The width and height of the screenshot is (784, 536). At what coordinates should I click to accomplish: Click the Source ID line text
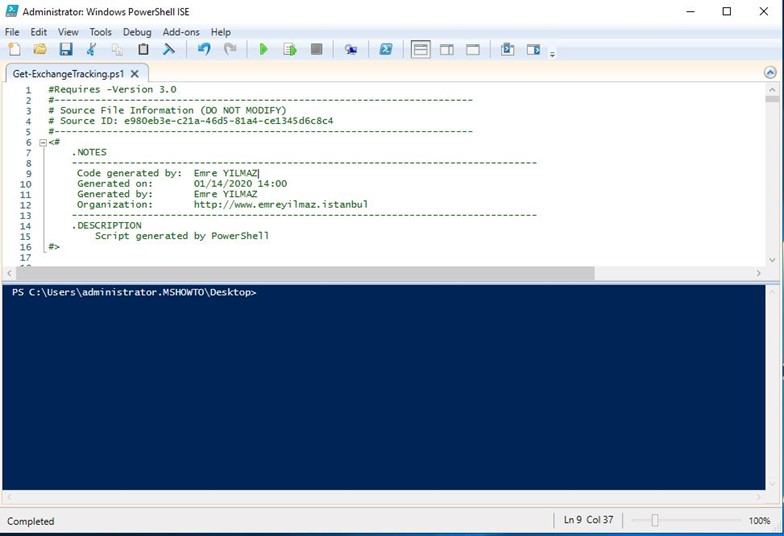190,121
